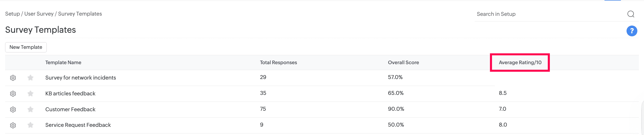
Task: Open settings gear for Survey for network incidents
Action: click(x=13, y=78)
